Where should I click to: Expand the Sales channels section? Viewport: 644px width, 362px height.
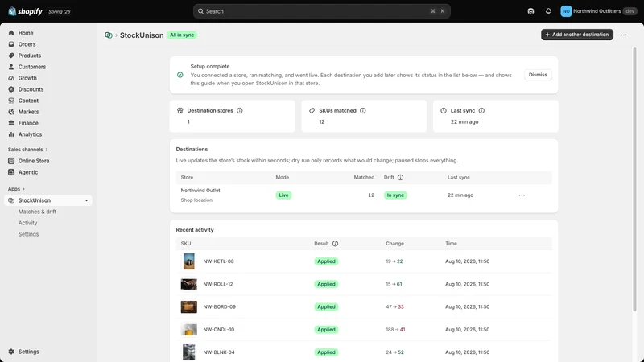(x=27, y=150)
